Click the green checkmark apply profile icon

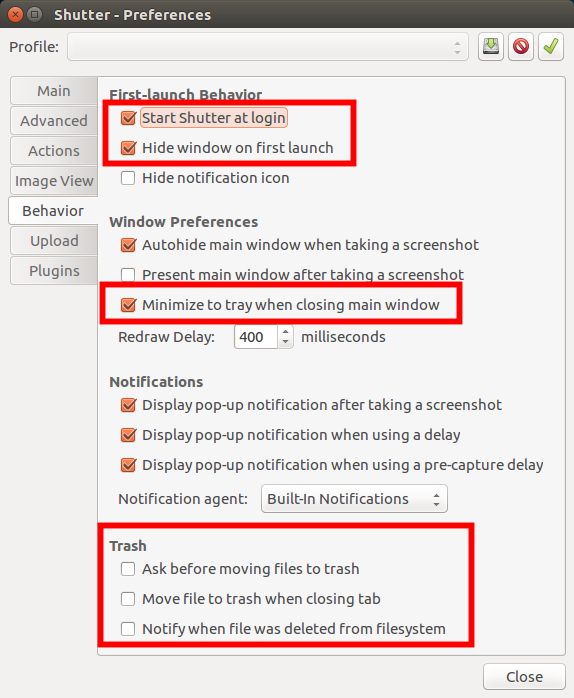551,46
